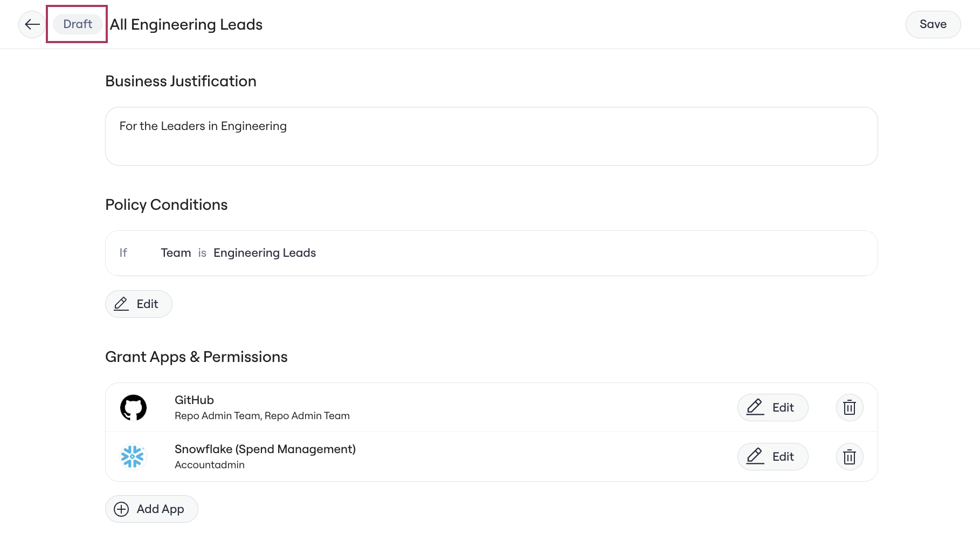The height and width of the screenshot is (547, 980).
Task: Delete the GitHub app with trash icon
Action: (850, 407)
